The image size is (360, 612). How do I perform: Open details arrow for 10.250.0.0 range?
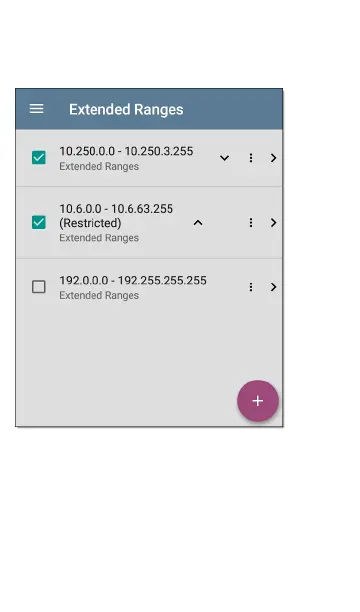click(273, 158)
